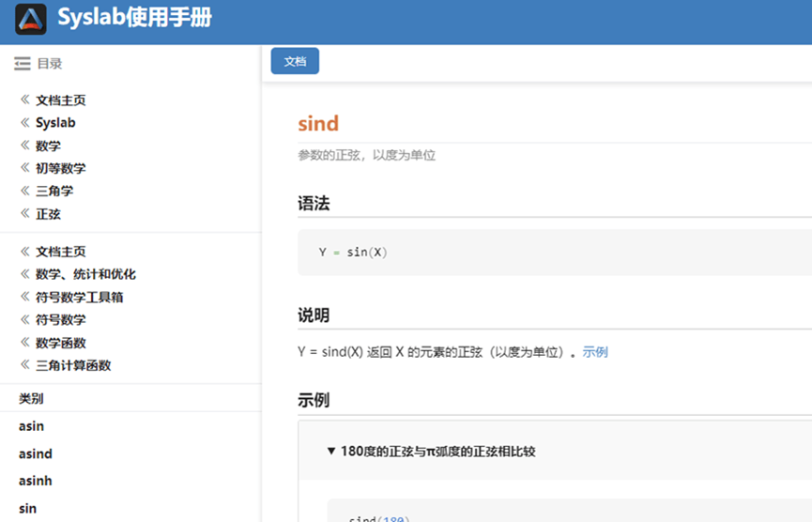Select 符号数学 sidebar entry
Viewport: 812px width, 522px height.
point(61,319)
